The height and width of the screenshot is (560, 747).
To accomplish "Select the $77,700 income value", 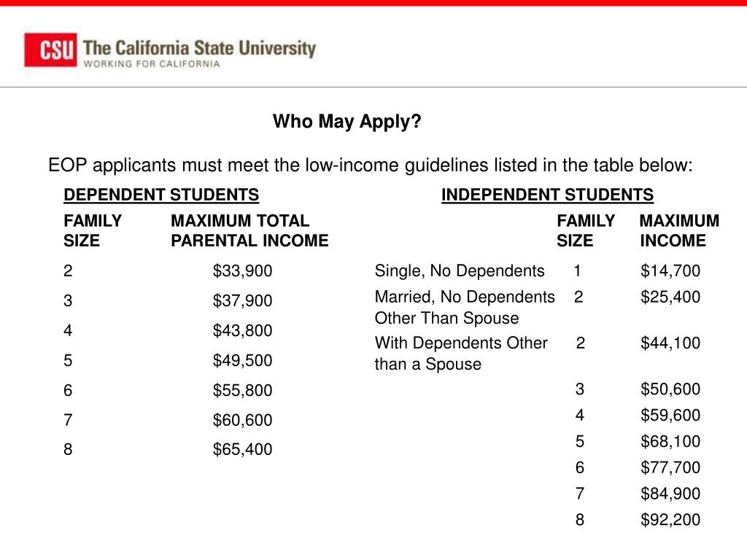I will click(x=670, y=467).
